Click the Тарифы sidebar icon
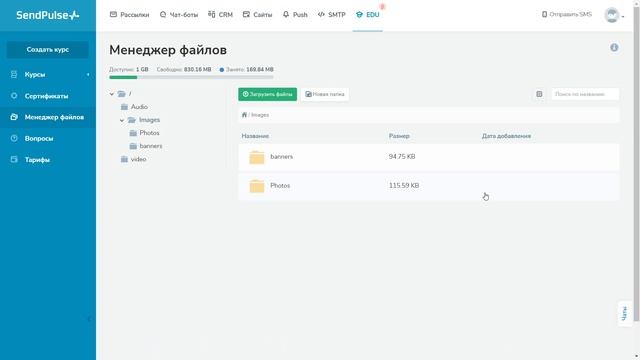 click(x=14, y=159)
